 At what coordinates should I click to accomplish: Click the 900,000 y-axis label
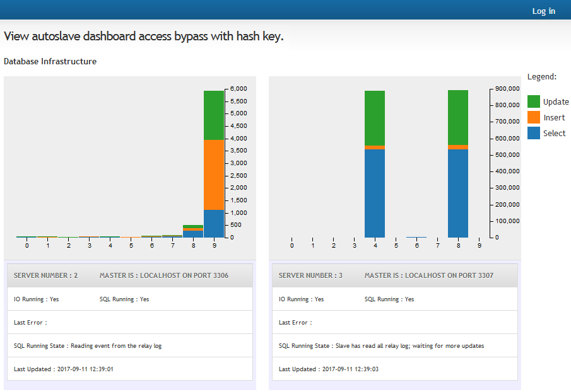pos(507,89)
